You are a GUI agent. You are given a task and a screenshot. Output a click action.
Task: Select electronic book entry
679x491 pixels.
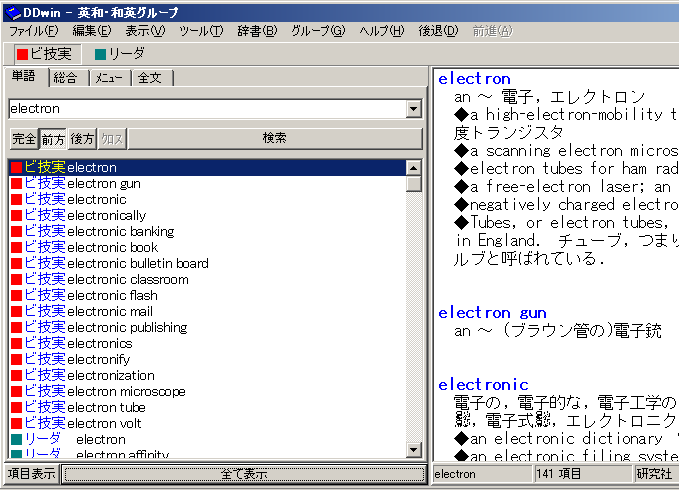(x=207, y=248)
